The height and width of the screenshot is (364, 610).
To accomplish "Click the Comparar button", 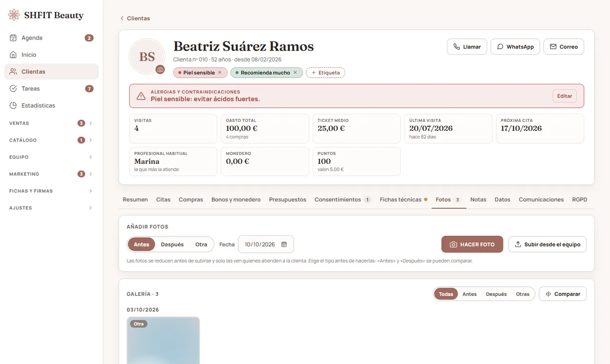I will [563, 294].
